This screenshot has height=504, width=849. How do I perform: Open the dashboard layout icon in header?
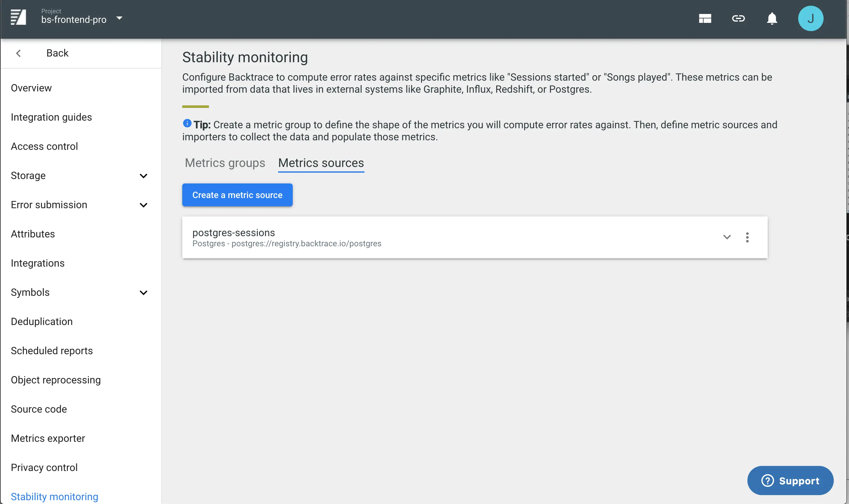click(705, 18)
